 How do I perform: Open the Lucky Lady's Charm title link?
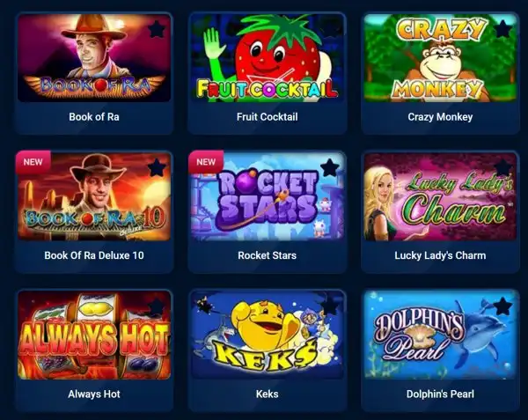(440, 255)
